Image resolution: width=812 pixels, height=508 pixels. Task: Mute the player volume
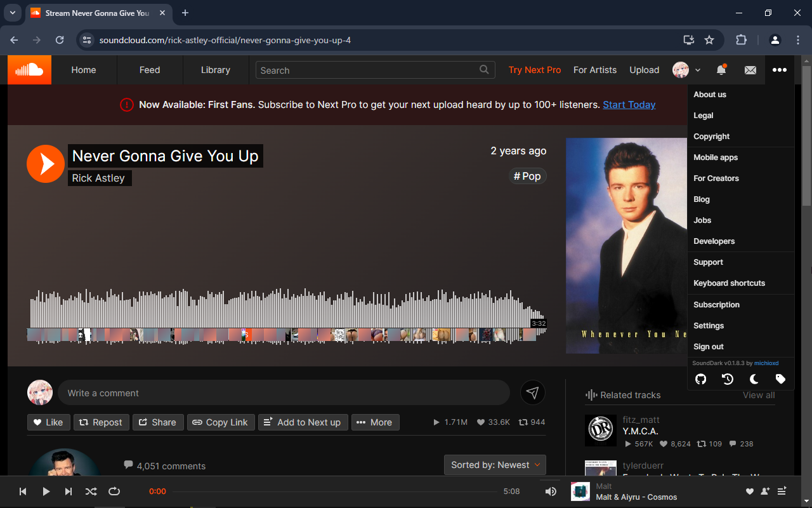coord(551,491)
